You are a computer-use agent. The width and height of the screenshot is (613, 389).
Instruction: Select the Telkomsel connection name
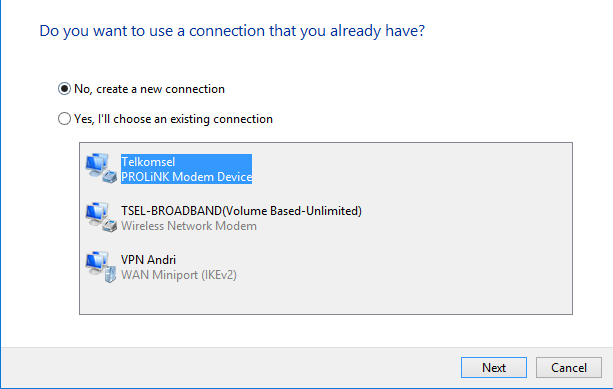pos(148,162)
